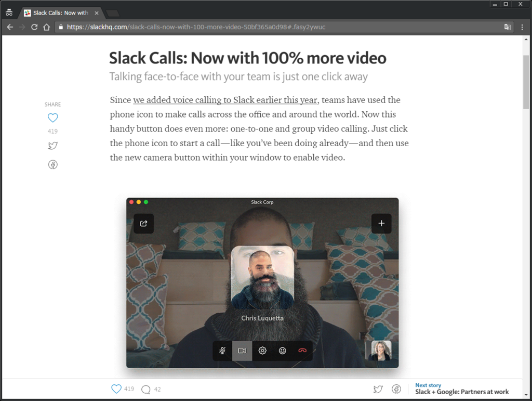
Task: Click the scrollbar down arrow
Action: pyautogui.click(x=526, y=395)
